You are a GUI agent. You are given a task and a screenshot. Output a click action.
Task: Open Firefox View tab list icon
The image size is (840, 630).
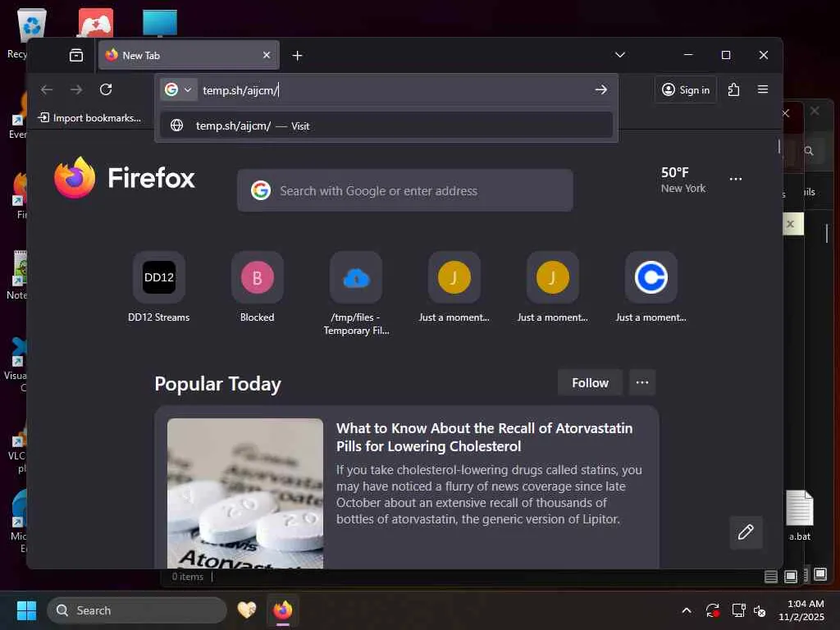(x=76, y=55)
